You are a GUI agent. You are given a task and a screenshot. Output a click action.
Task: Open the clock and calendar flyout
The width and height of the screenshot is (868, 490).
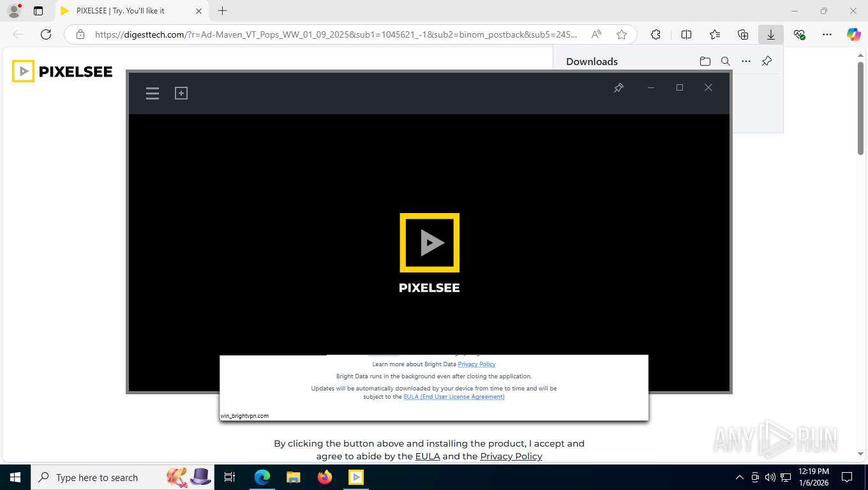click(814, 477)
